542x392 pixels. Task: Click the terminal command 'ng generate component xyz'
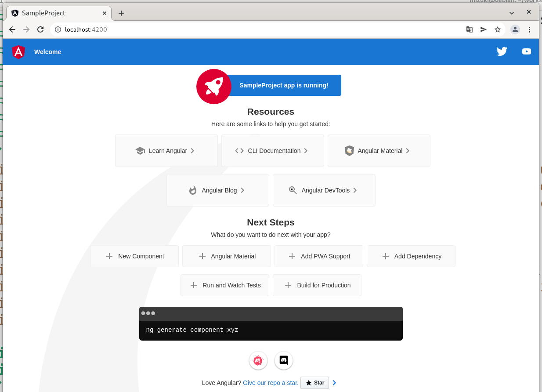[192, 330]
